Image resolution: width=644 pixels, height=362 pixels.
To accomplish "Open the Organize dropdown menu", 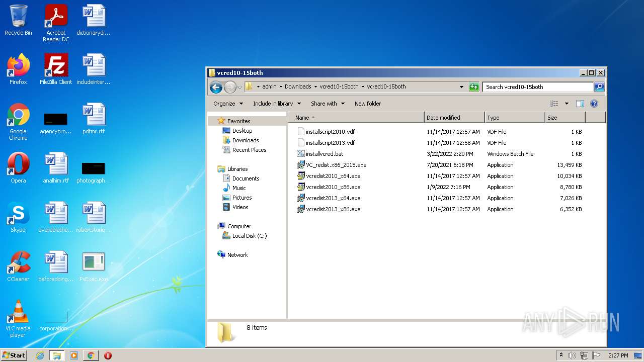I will (x=228, y=104).
